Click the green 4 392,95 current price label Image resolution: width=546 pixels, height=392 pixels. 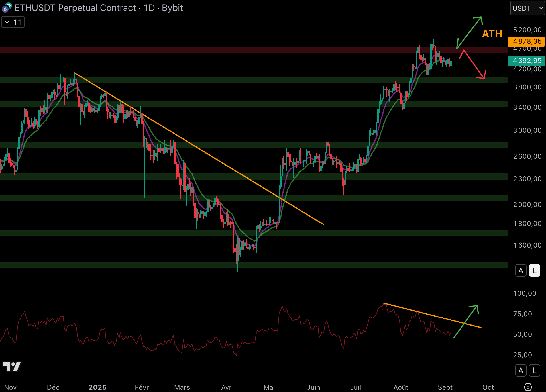[527, 61]
